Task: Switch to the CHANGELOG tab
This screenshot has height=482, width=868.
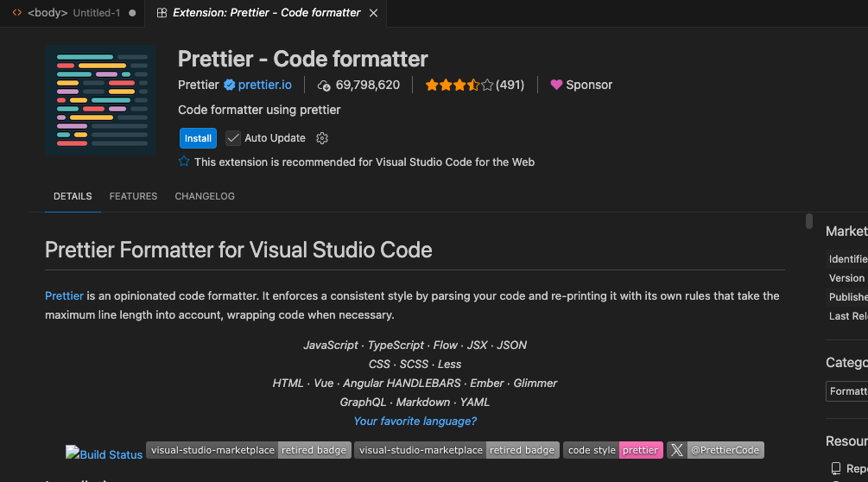Action: [x=205, y=196]
